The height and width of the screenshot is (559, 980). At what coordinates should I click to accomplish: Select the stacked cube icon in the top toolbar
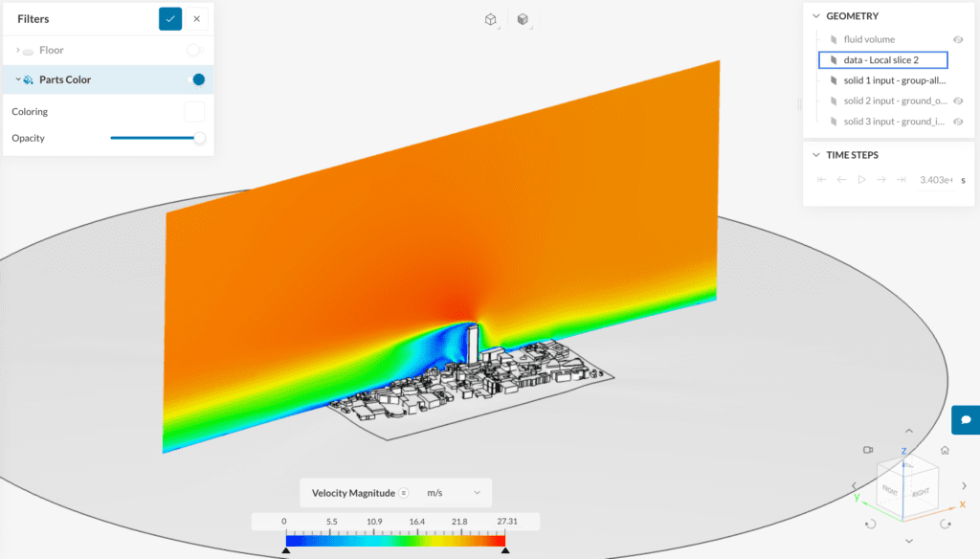click(x=523, y=19)
